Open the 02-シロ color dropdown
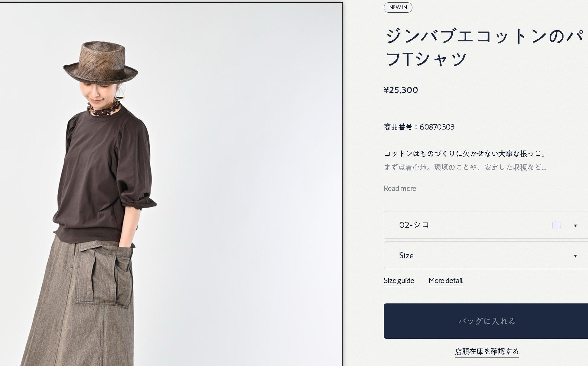 pos(486,225)
